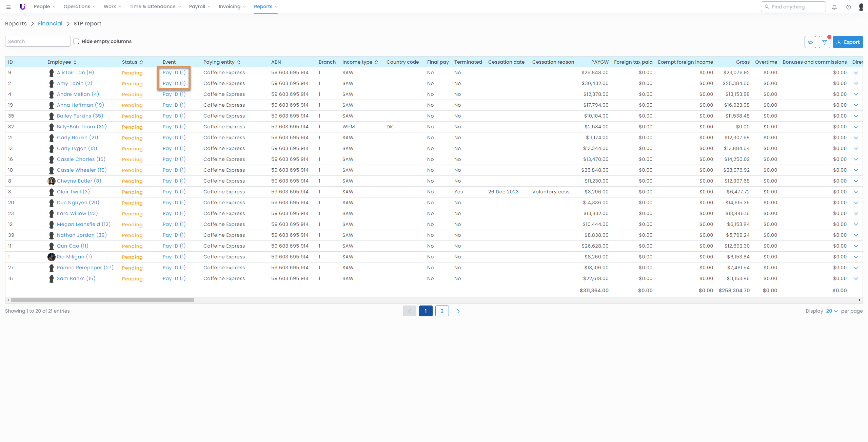This screenshot has height=442, width=868.
Task: Open the Display per page dropdown
Action: [832, 311]
